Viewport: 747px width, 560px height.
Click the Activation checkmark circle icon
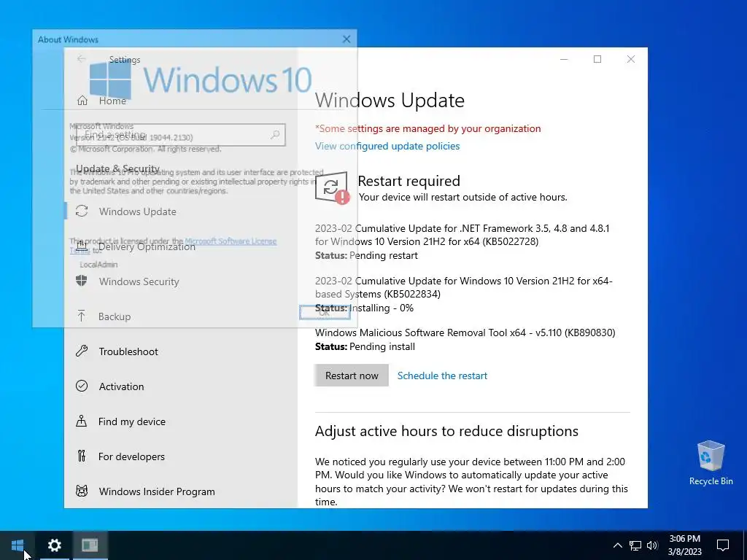point(82,386)
